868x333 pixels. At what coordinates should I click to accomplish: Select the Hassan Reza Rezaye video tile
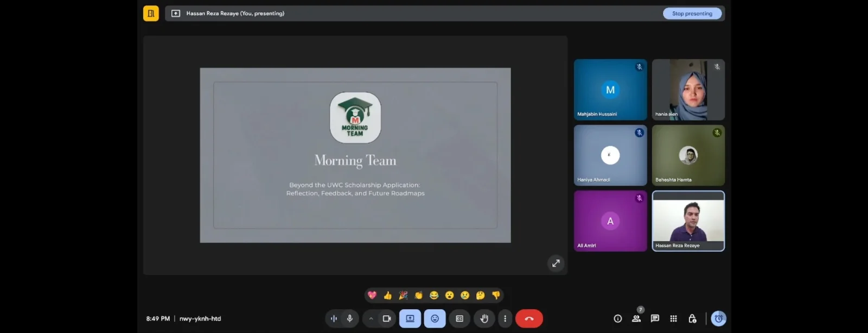(x=688, y=221)
